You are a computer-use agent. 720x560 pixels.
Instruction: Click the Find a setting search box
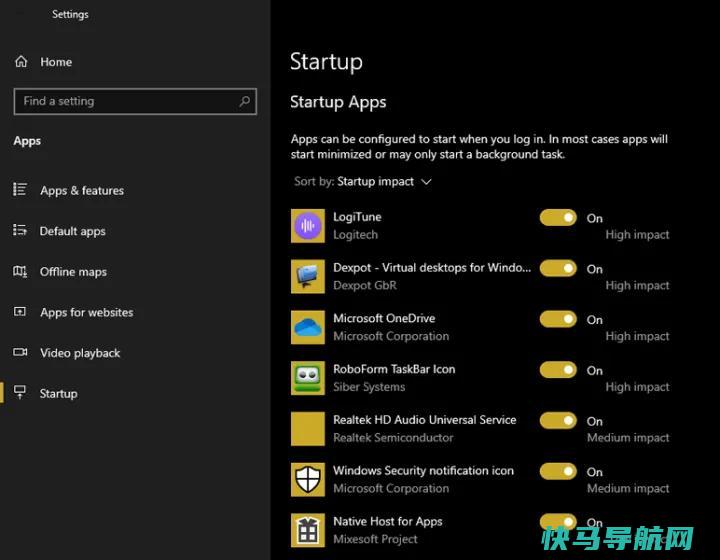[135, 101]
